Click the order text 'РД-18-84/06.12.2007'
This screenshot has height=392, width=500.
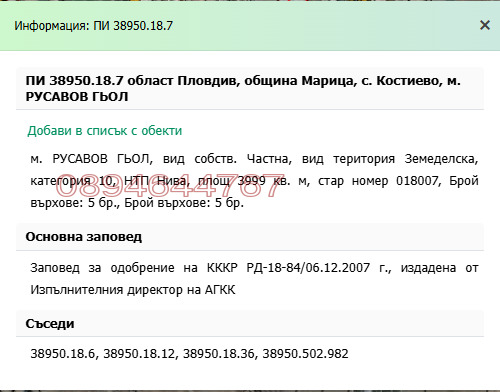(308, 268)
